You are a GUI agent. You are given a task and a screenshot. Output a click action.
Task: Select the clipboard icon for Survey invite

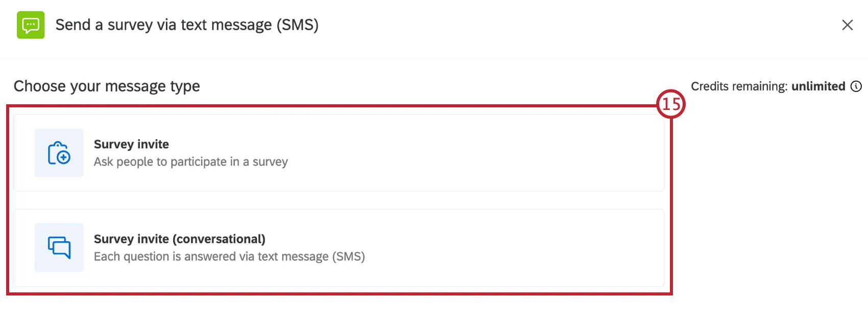click(58, 153)
